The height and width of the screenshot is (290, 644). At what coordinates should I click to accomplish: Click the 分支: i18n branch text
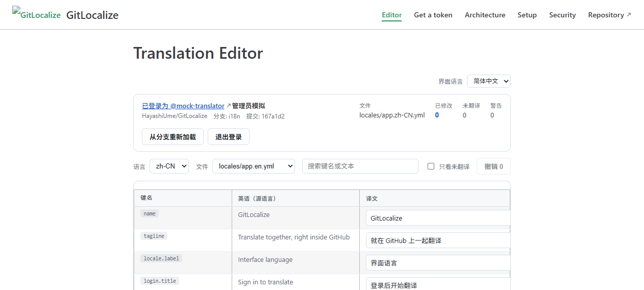coord(227,116)
